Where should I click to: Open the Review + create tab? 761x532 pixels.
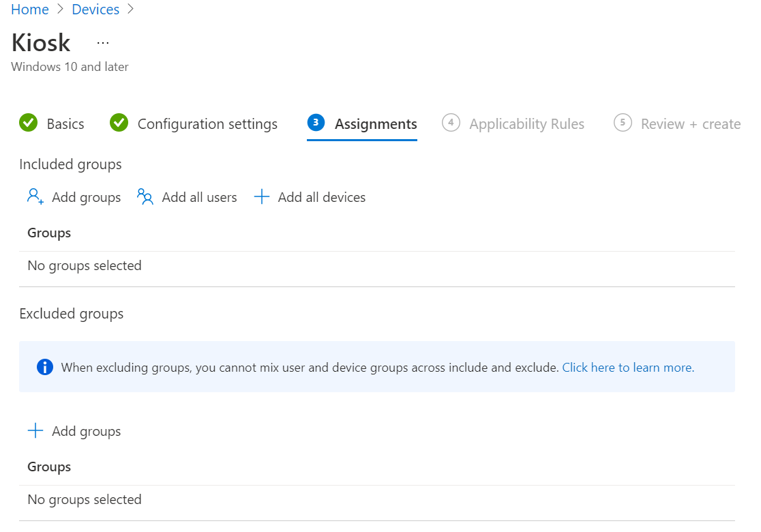click(690, 124)
